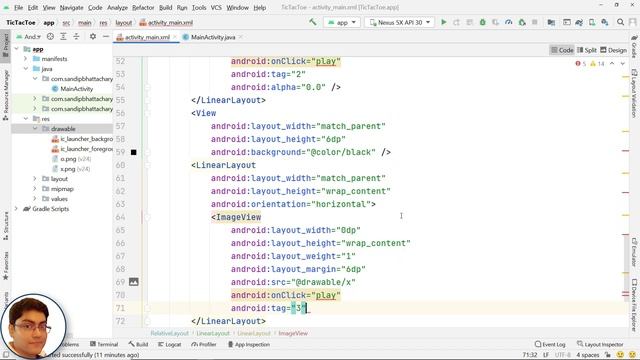The height and width of the screenshot is (360, 640).
Task: Open the app run configuration dropdown
Action: tap(342, 22)
